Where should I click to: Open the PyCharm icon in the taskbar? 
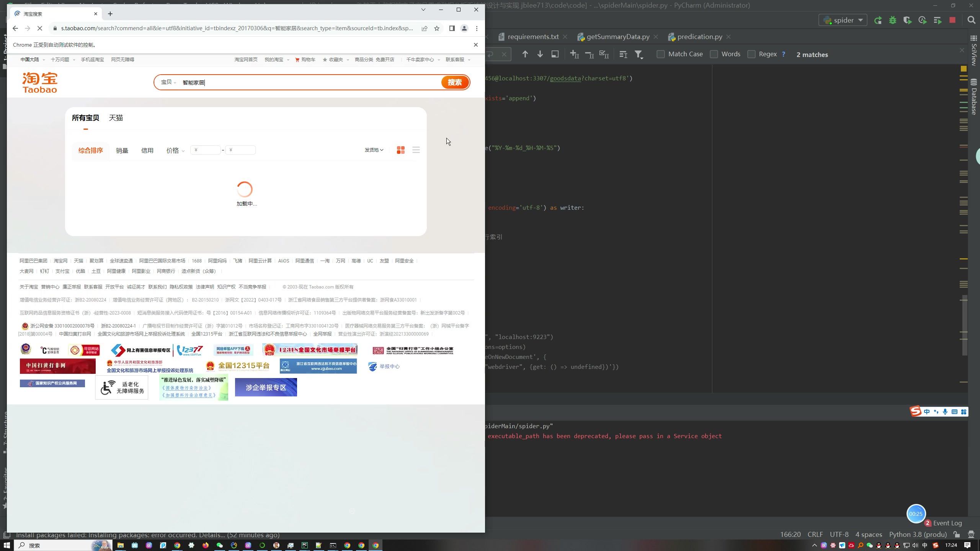[x=305, y=545]
